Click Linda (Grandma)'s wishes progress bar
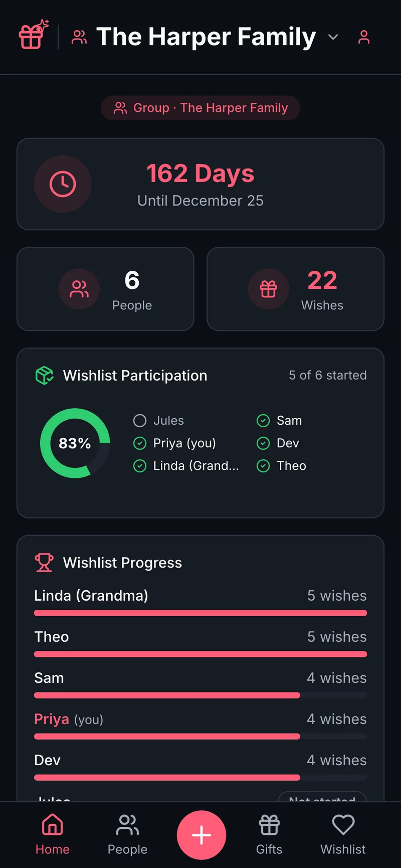Image resolution: width=401 pixels, height=868 pixels. [200, 613]
